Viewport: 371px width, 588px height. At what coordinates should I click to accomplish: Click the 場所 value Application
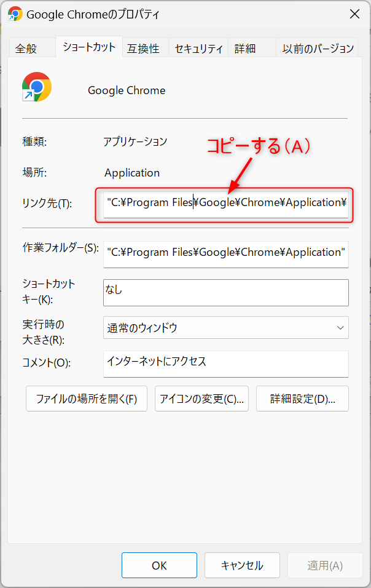click(x=132, y=173)
